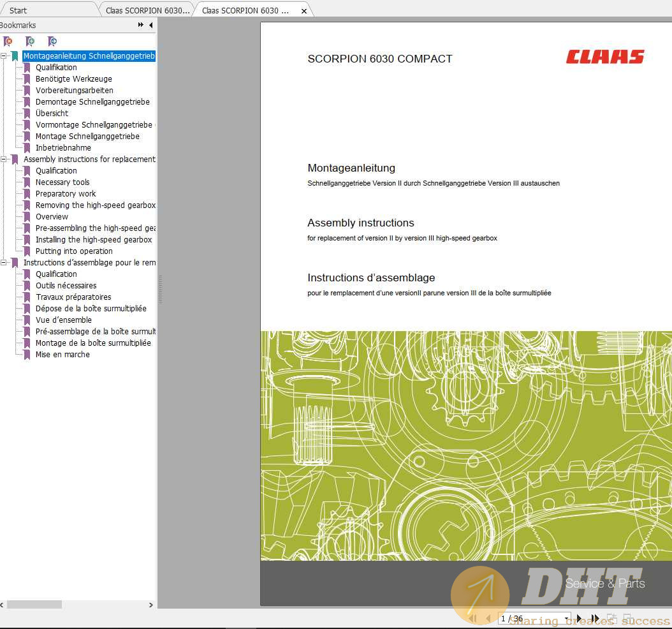Close the active Claas SCORPION 6030 tab

click(304, 11)
